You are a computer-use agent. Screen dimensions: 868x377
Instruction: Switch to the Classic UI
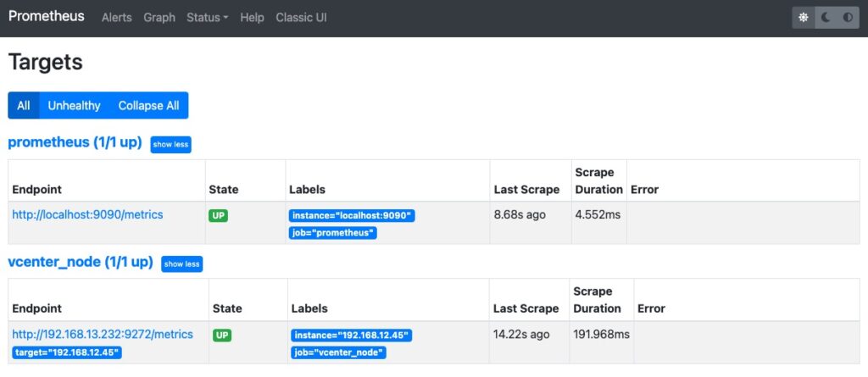(301, 18)
